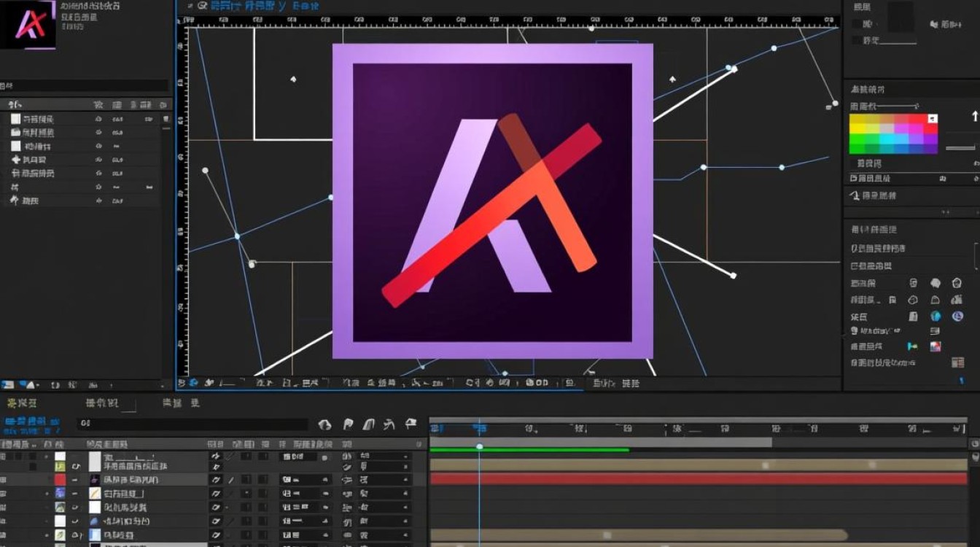Viewport: 980px width, 547px height.
Task: Click the green work-area bar in the timeline
Action: [x=529, y=450]
